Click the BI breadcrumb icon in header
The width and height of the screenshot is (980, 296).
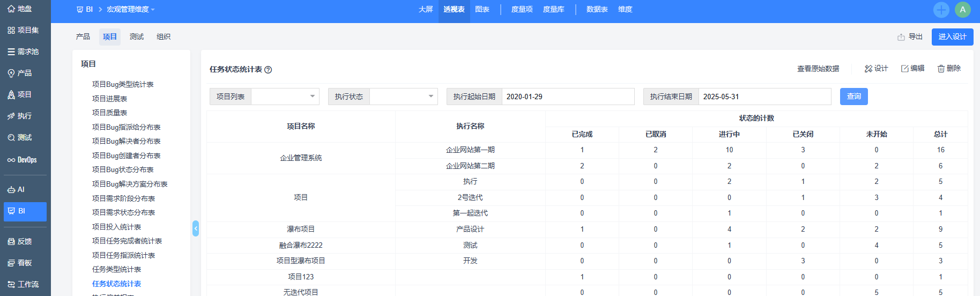(x=80, y=10)
